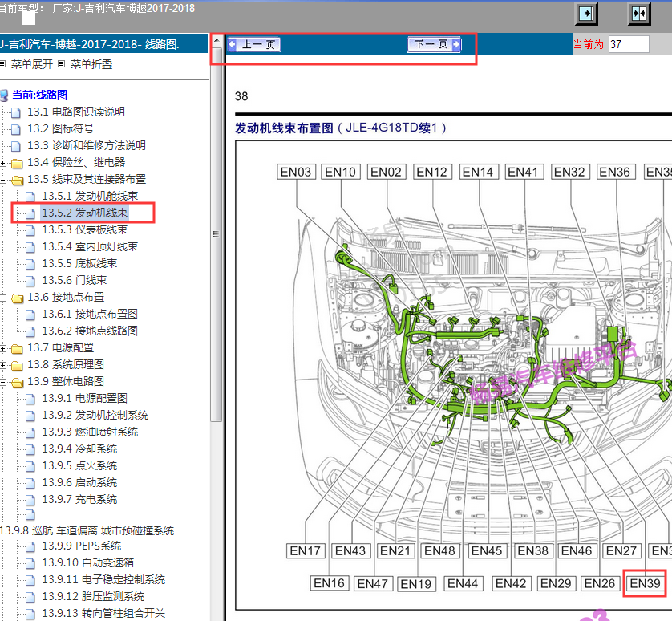This screenshot has height=621, width=672.
Task: Expand the 13.7 电源配置 folder
Action: tap(3, 348)
